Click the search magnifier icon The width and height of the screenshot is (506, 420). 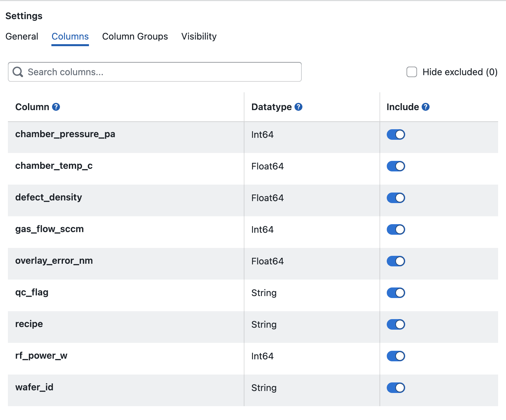[x=18, y=72]
